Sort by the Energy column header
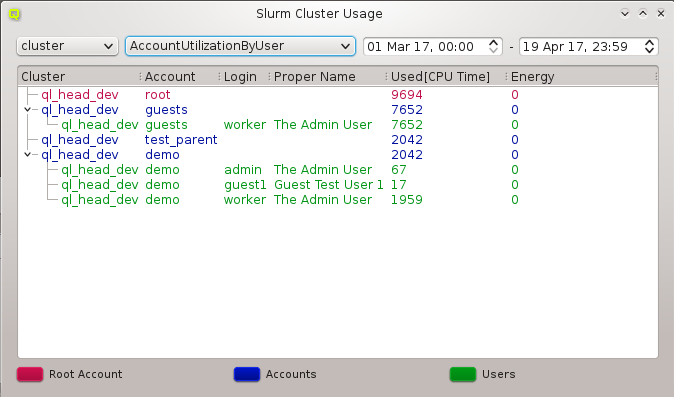674x397 pixels. click(x=582, y=76)
